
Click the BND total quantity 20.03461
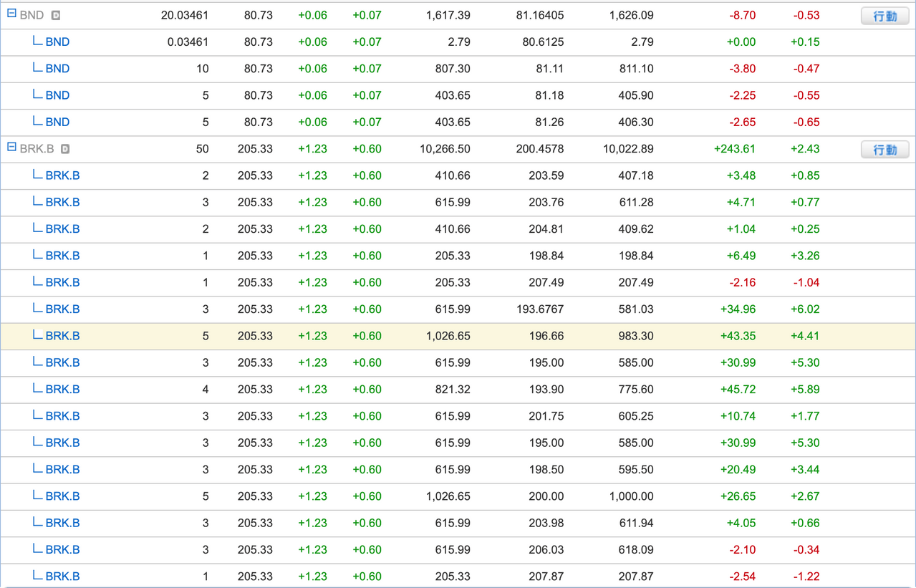click(x=185, y=15)
